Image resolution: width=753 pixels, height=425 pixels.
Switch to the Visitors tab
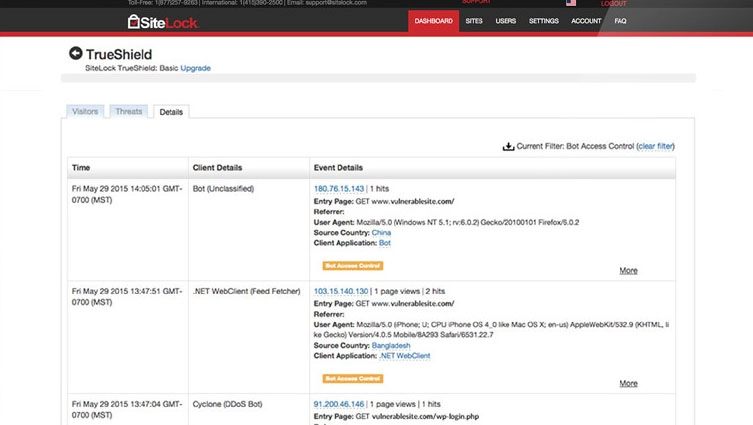point(85,111)
